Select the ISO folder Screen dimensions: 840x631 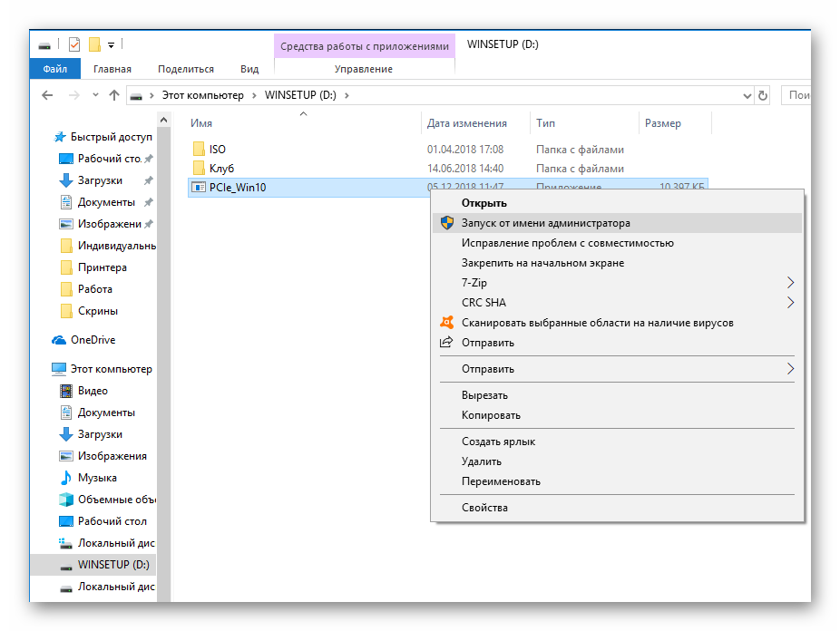point(217,150)
